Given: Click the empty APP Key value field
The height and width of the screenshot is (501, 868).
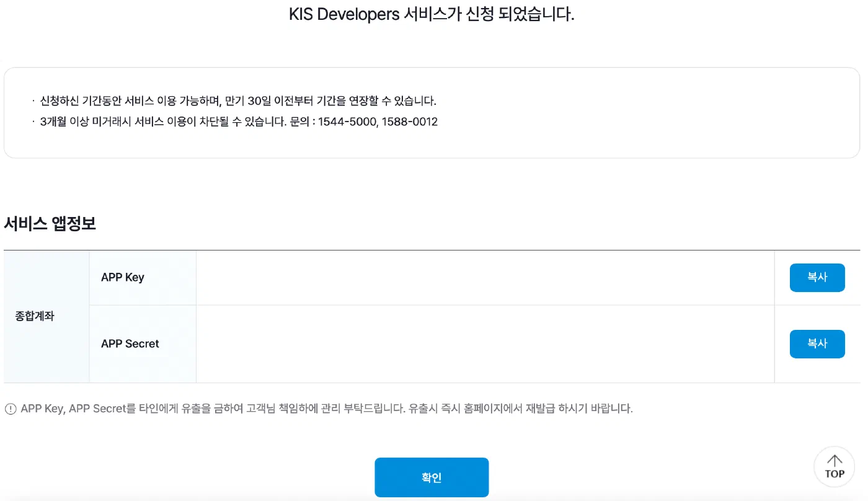Looking at the screenshot, I should tap(485, 278).
